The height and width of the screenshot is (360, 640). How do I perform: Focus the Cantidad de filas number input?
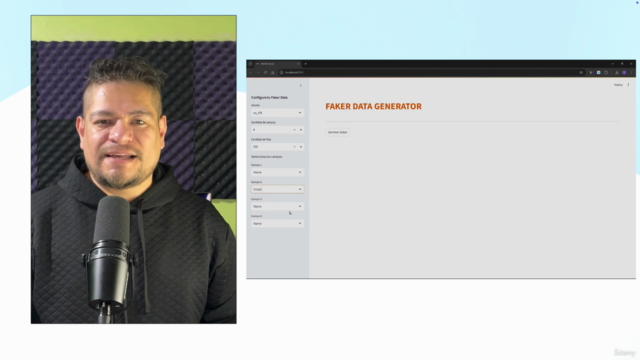pos(271,147)
